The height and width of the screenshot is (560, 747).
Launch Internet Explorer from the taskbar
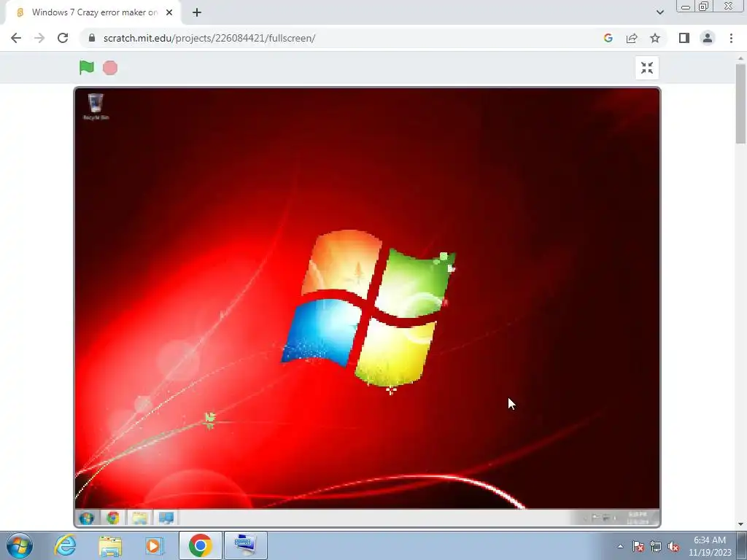(x=65, y=545)
